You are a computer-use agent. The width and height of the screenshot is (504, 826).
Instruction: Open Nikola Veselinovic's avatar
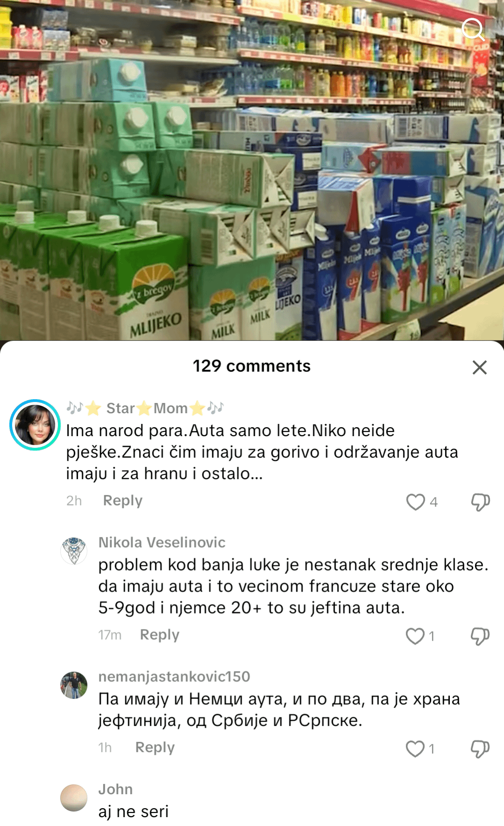pos(74,551)
